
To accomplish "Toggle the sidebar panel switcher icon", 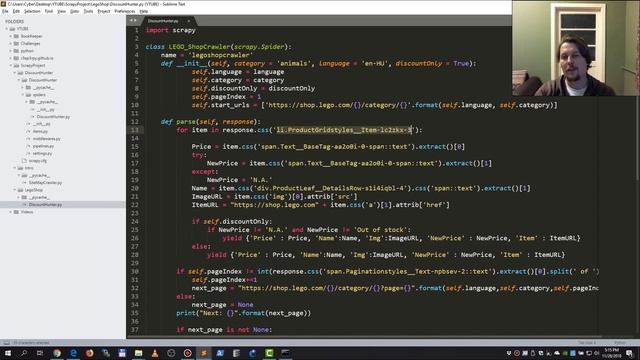I will point(6,343).
